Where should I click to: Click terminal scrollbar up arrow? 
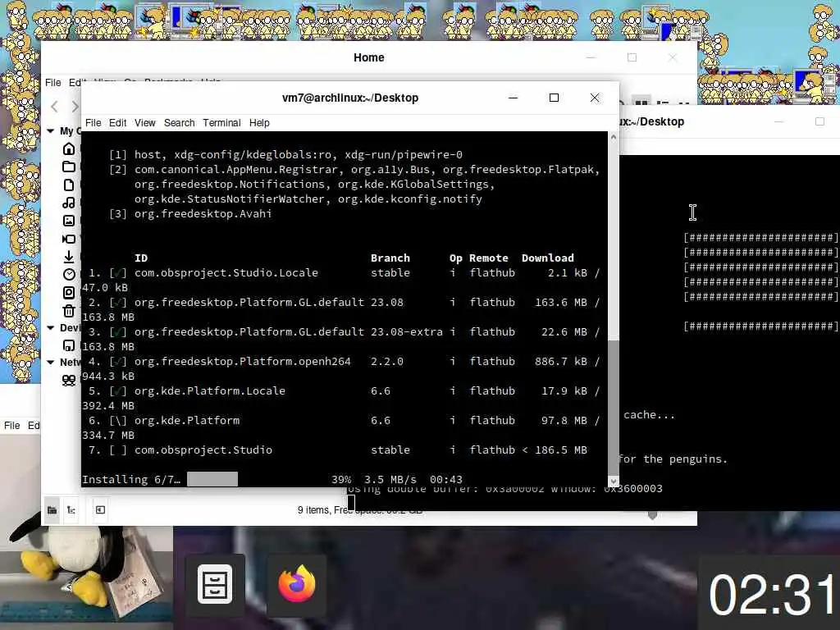[x=614, y=137]
